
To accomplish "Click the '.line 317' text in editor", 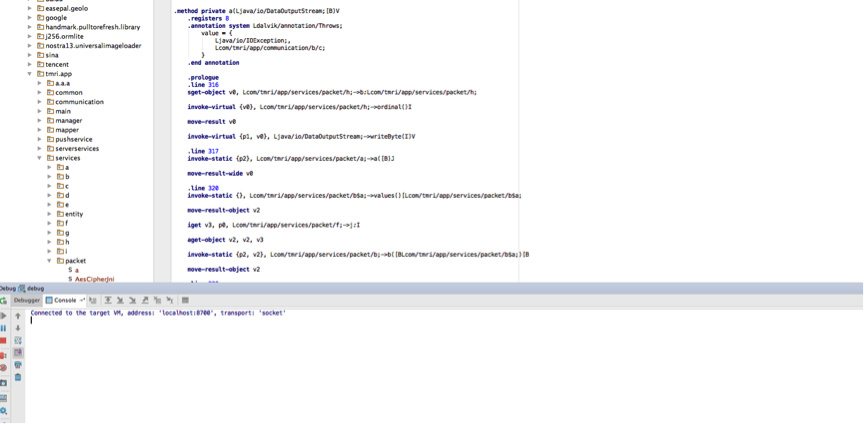I will 203,151.
